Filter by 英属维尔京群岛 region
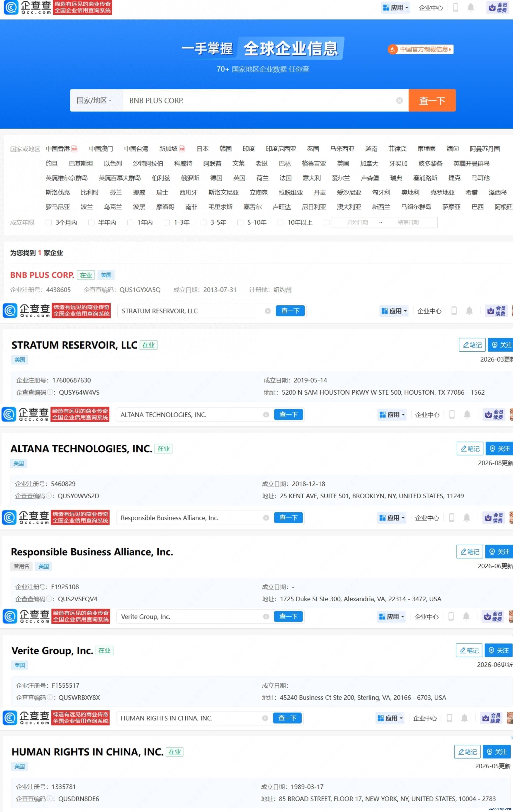The width and height of the screenshot is (513, 812). click(67, 178)
